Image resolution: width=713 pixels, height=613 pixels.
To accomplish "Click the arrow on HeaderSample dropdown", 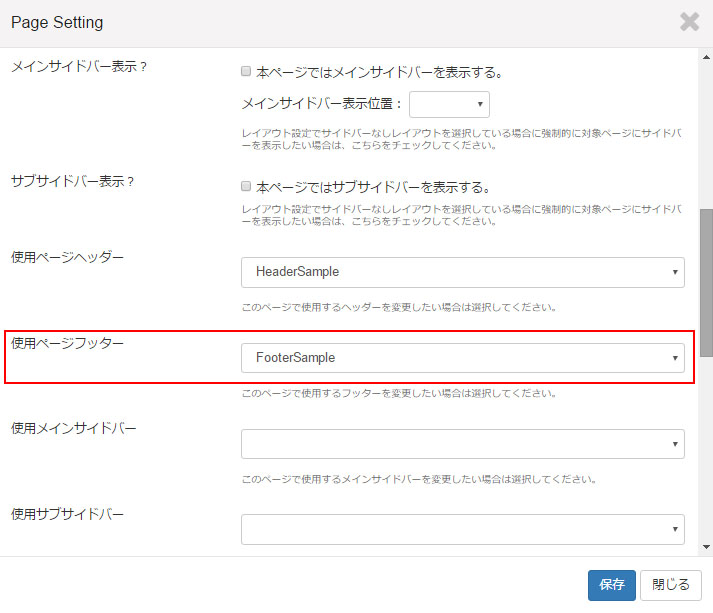I will [x=675, y=272].
